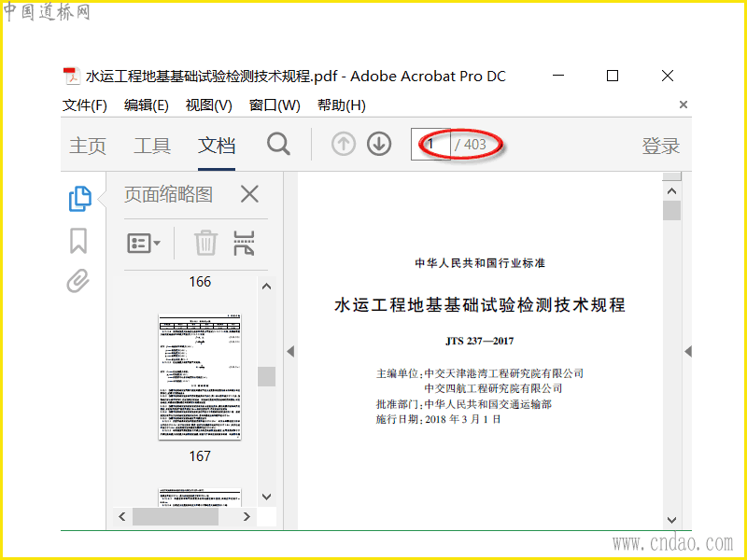Click thumbnail panel horizontal scrollbar handle
This screenshot has width=747, height=560.
click(x=176, y=517)
